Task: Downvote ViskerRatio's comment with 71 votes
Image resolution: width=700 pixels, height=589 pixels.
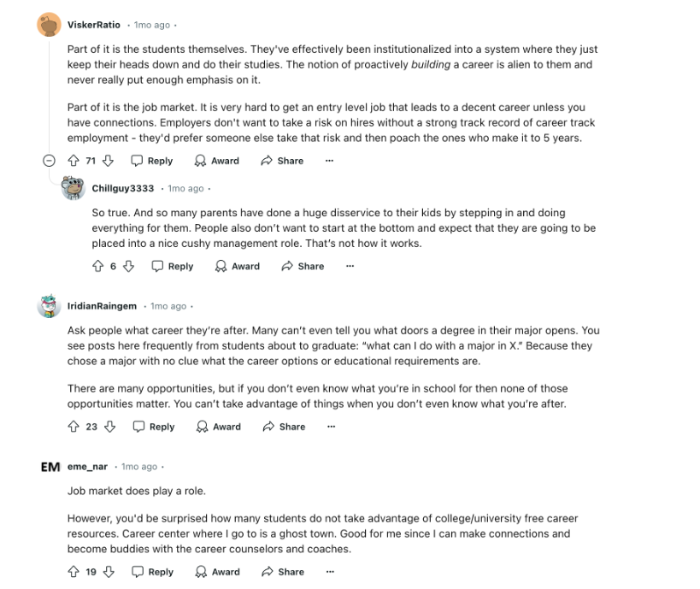Action: coord(108,161)
